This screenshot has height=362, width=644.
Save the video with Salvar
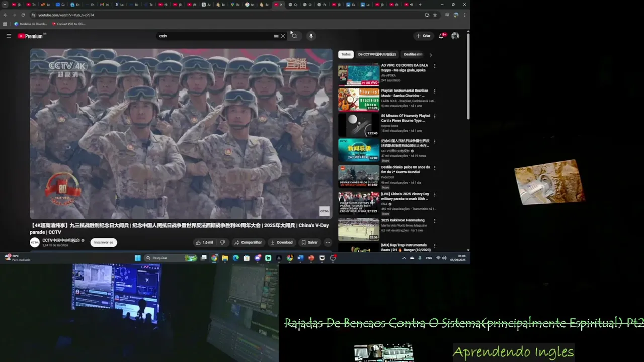[x=309, y=242]
